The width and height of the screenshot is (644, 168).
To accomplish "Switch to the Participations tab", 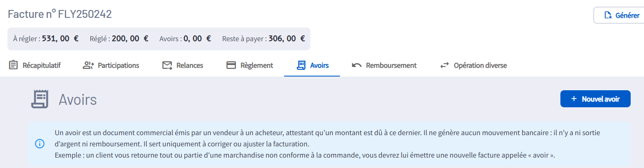I will point(118,65).
